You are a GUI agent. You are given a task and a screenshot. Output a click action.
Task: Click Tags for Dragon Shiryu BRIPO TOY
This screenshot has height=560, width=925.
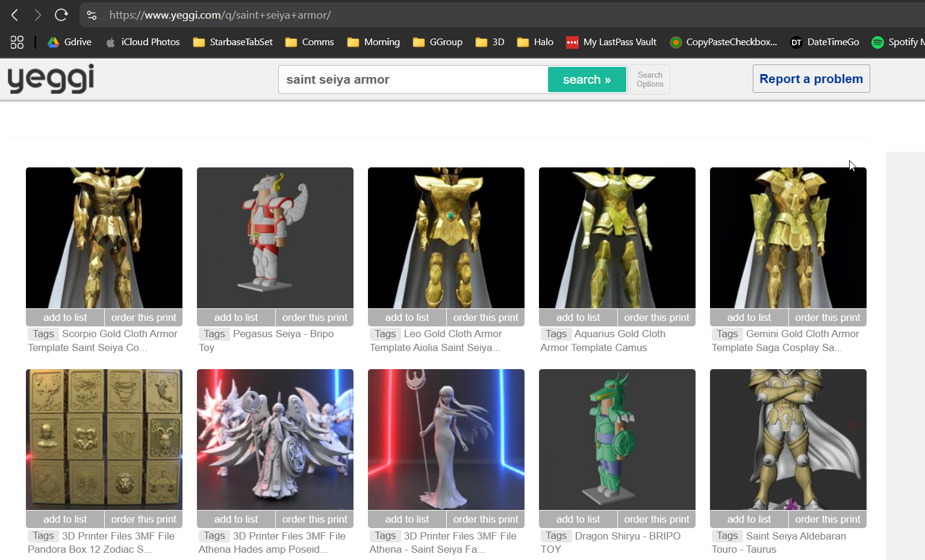coord(556,535)
